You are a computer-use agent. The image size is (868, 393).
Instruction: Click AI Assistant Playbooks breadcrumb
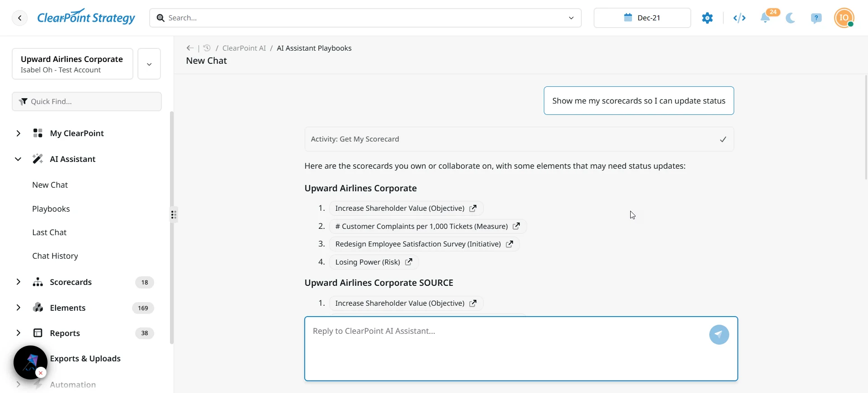click(314, 48)
